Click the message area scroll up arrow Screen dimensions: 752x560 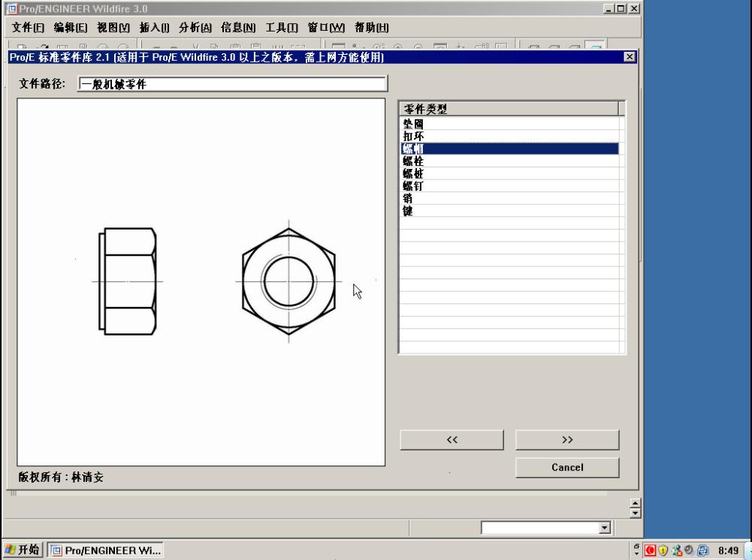pos(636,503)
